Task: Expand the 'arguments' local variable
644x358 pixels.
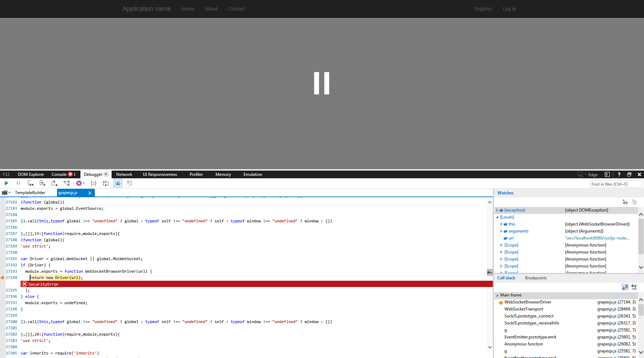Action: coord(501,231)
